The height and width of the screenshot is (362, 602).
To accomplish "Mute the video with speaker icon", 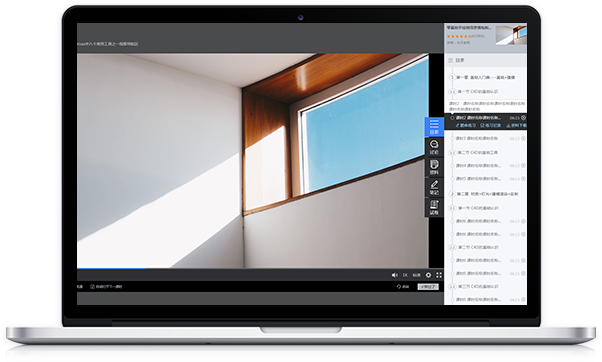I will coord(394,275).
